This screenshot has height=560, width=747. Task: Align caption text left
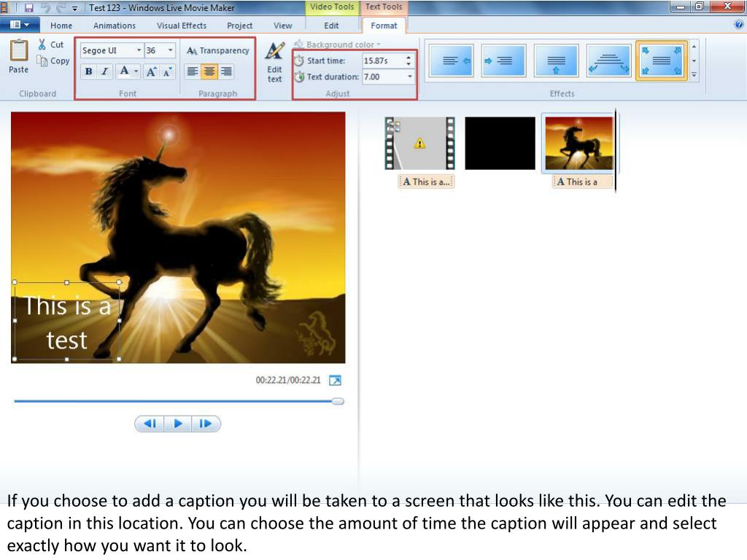(x=193, y=71)
